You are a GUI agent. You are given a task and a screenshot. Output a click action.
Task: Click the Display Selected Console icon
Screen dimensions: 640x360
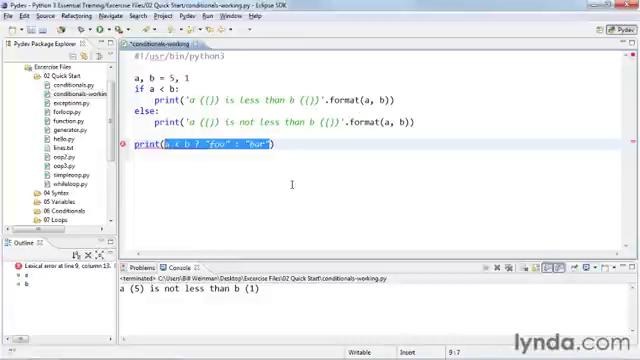click(x=587, y=268)
